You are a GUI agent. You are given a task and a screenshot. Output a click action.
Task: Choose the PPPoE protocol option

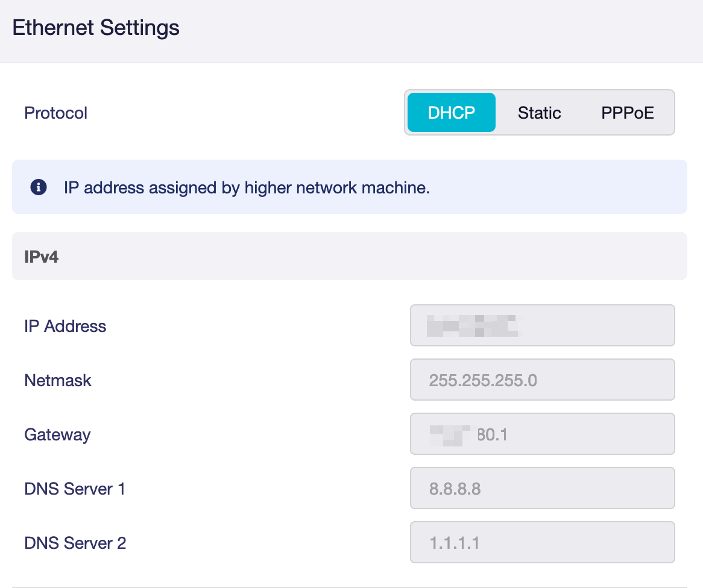tap(627, 113)
